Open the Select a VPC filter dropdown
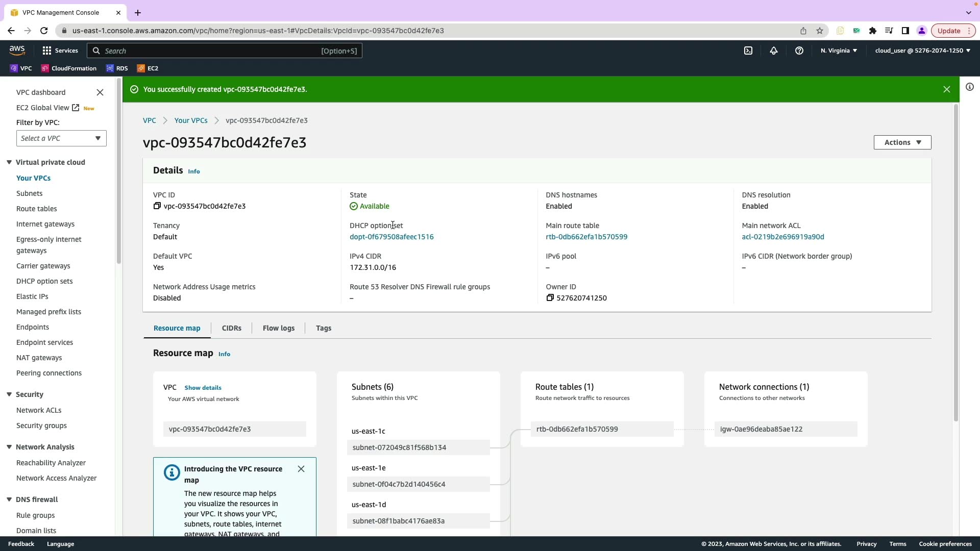This screenshot has width=980, height=551. pos(61,138)
